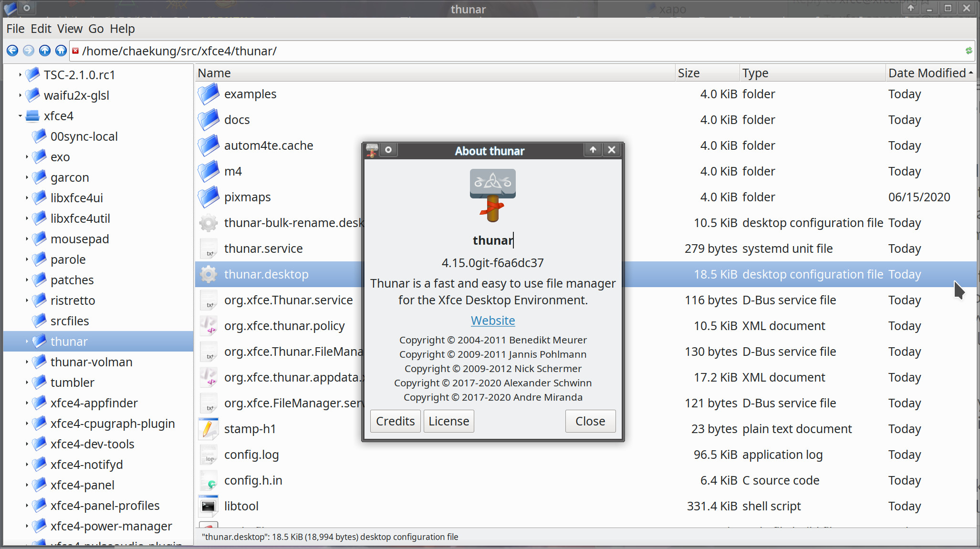Click the libtool shell script icon
Viewport: 980px width, 549px height.
tap(209, 506)
